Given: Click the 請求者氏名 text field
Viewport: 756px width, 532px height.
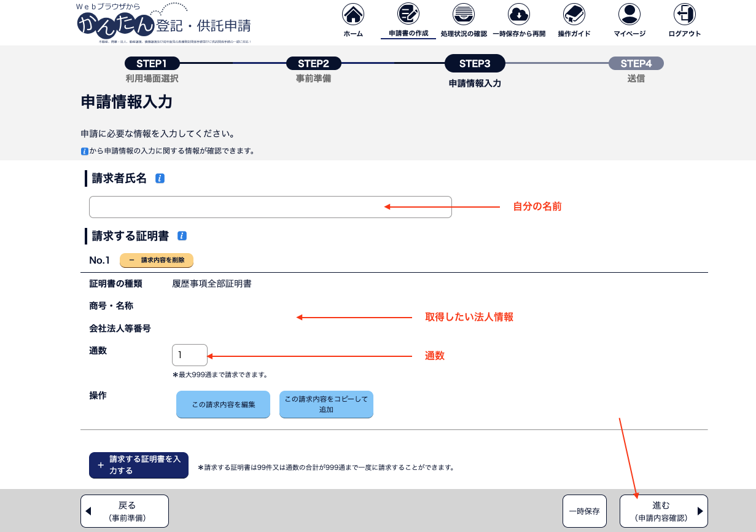Looking at the screenshot, I should (270, 207).
